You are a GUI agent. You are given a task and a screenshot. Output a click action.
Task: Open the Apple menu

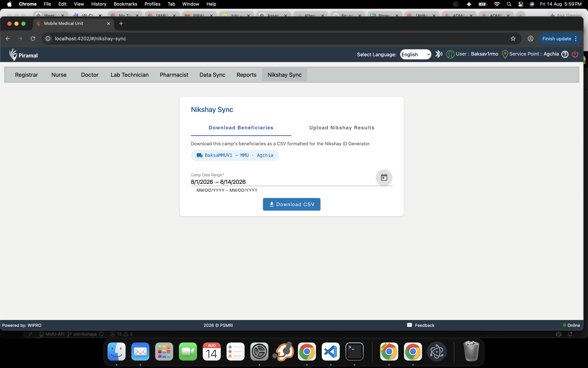pos(9,4)
